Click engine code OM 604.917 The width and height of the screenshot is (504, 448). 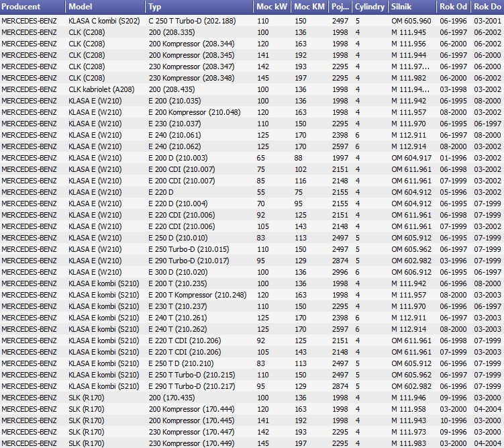coord(411,158)
